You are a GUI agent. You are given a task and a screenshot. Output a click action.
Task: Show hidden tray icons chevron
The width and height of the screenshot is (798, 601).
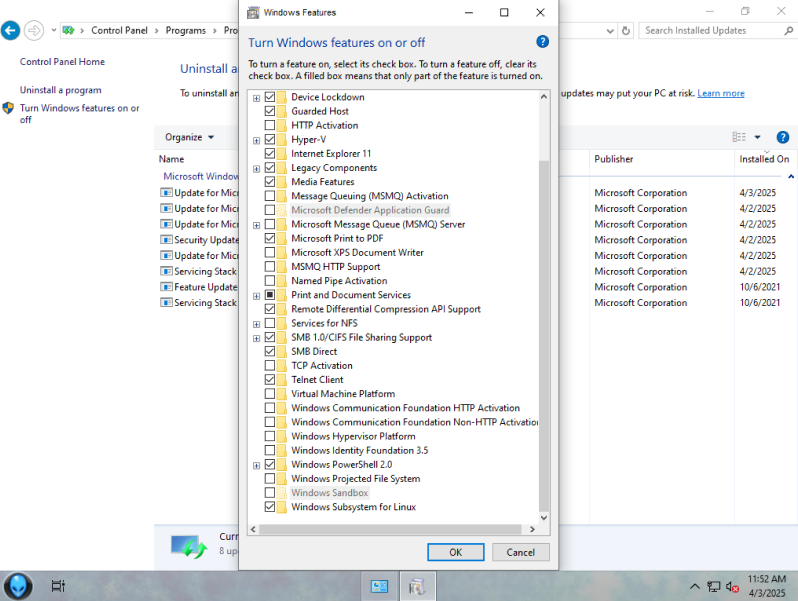click(x=695, y=586)
